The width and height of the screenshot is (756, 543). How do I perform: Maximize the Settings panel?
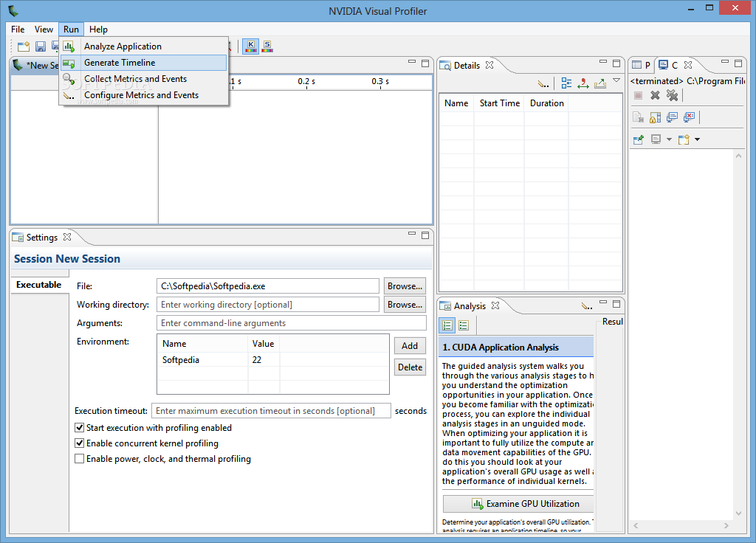pyautogui.click(x=425, y=235)
